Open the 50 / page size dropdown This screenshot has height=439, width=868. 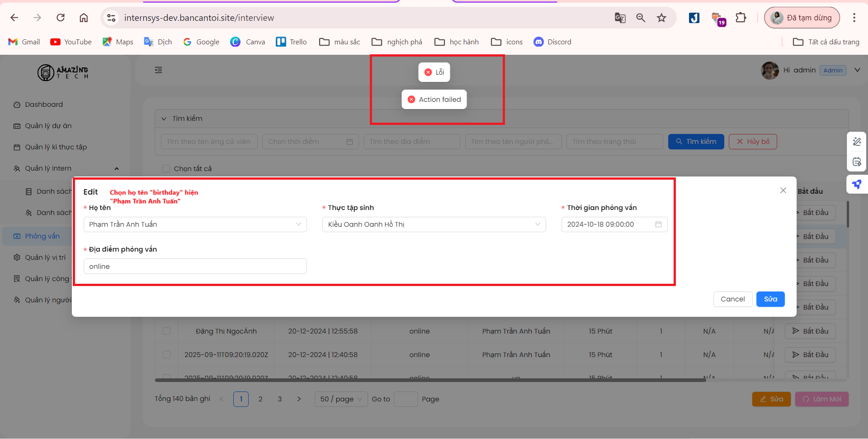pyautogui.click(x=341, y=399)
